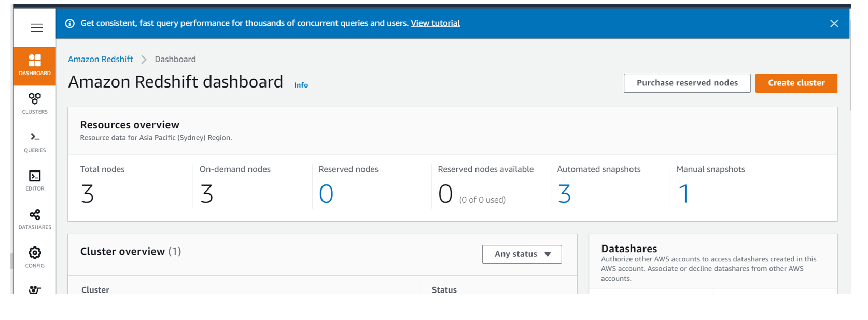The image size is (868, 320).
Task: Dismiss the blue notification banner
Action: click(834, 23)
